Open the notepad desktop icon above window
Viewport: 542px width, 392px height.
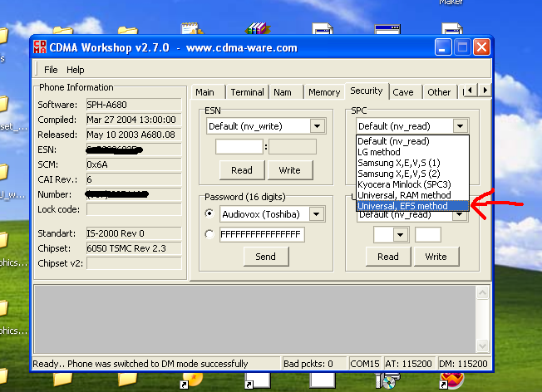coord(191,28)
